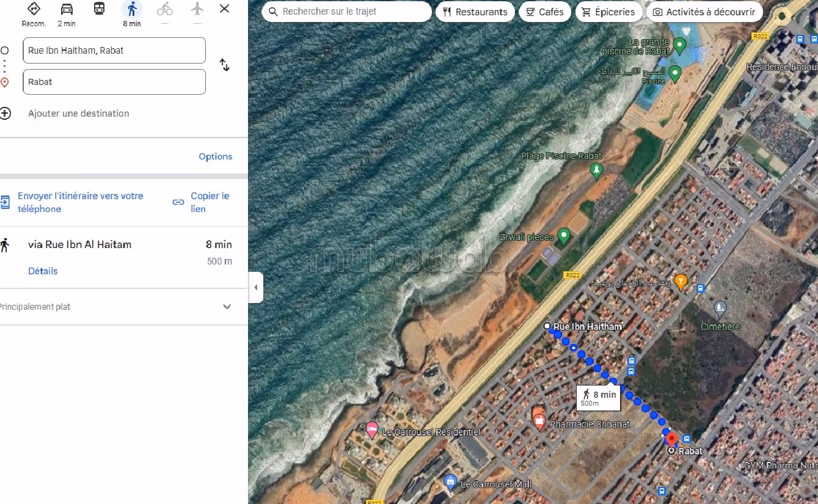Click Le Carrousel Résidentiel hotel marker
The width and height of the screenshot is (818, 504).
point(371,431)
